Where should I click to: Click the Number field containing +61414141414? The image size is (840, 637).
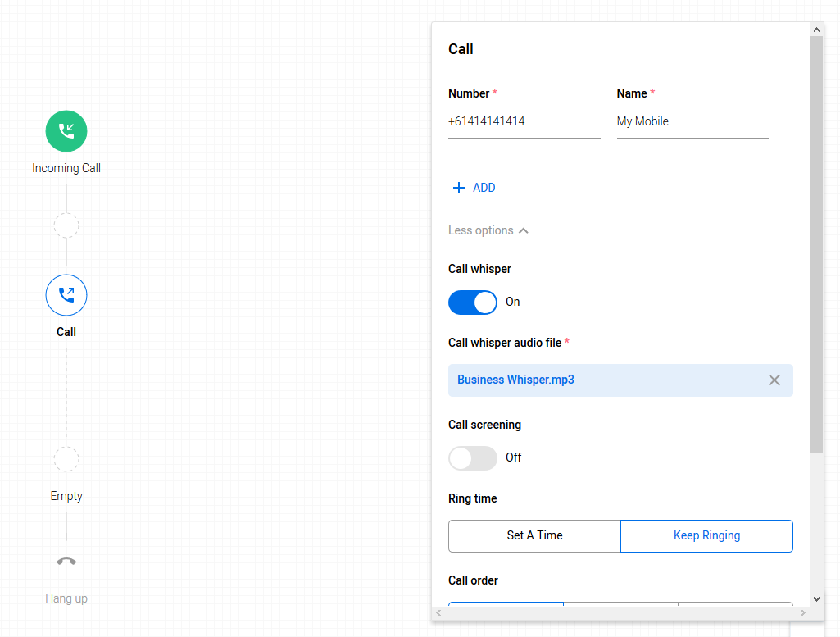(x=524, y=121)
